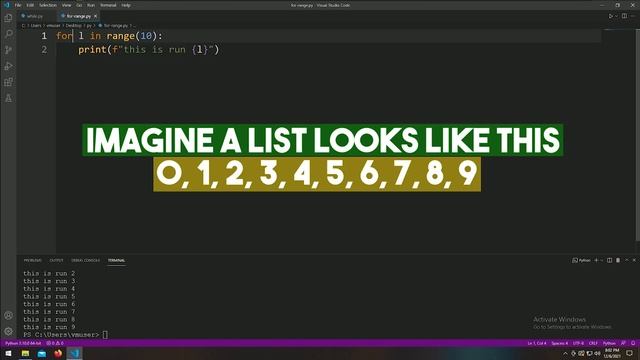Click editor line 1 with for loop
This screenshot has width=640, height=360.
[109, 36]
